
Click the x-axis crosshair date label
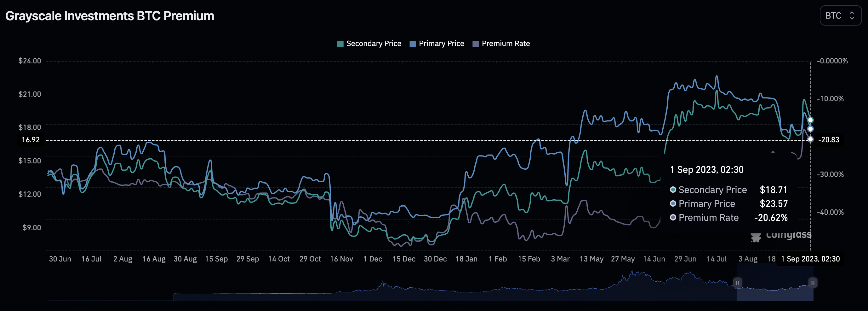[x=810, y=259]
